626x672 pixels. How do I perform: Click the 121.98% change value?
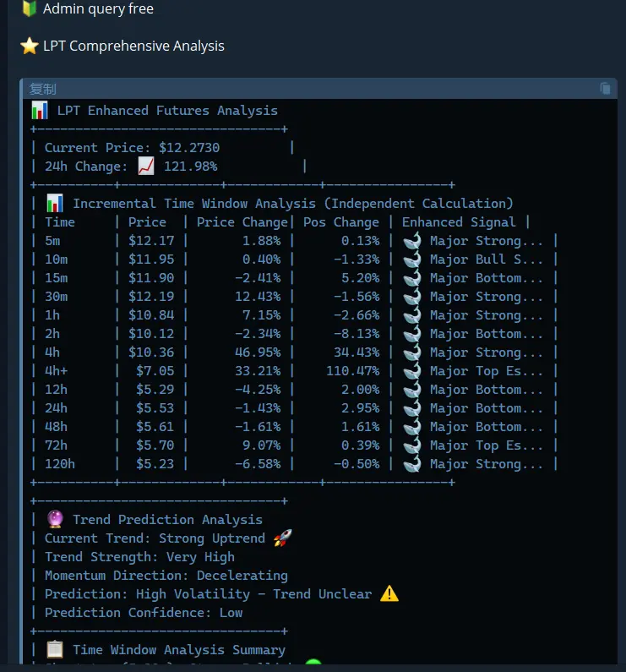191,167
